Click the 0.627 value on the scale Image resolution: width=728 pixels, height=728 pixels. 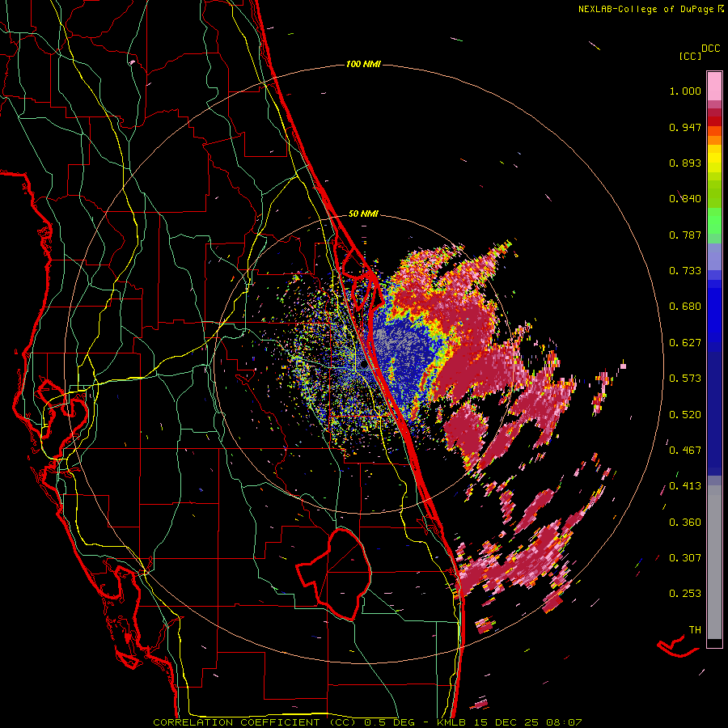tap(685, 343)
